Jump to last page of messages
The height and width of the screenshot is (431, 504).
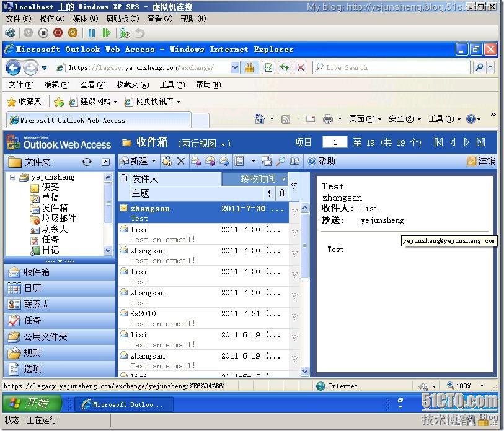tap(481, 142)
